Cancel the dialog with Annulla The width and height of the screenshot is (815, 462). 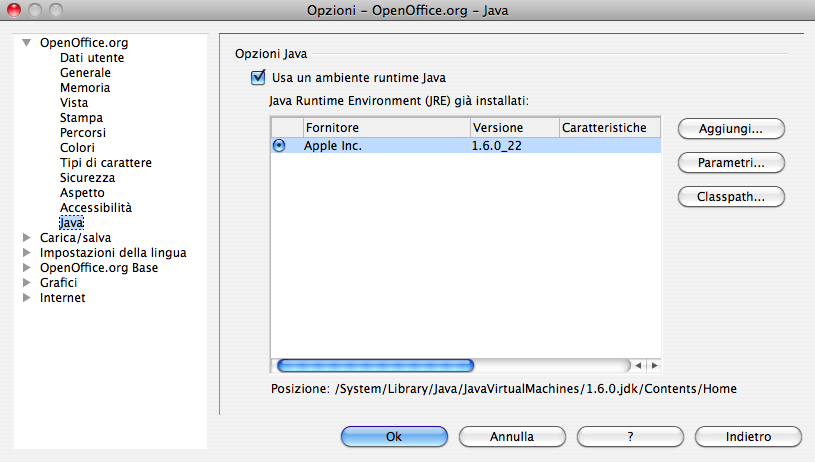511,437
